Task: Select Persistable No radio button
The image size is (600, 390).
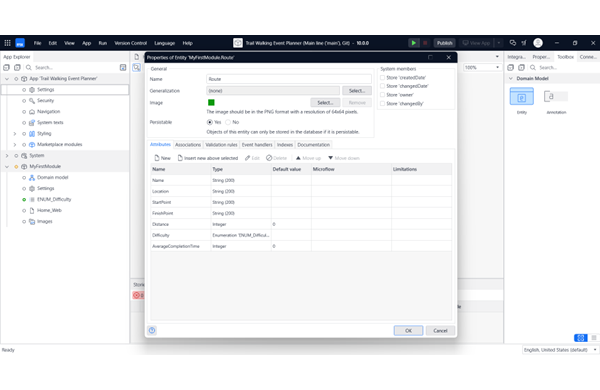Action: [228, 122]
